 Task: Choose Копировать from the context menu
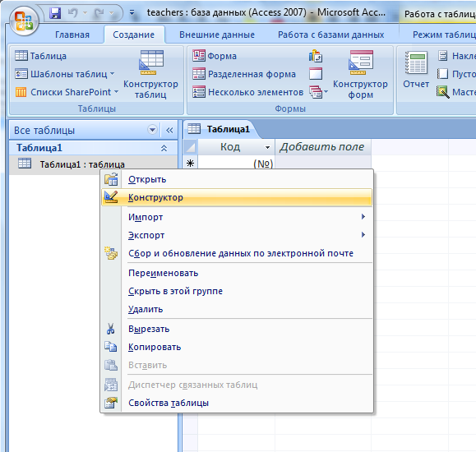pos(236,347)
